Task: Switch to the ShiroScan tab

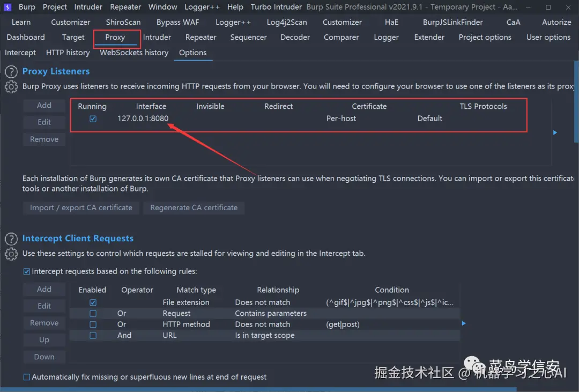Action: tap(123, 22)
